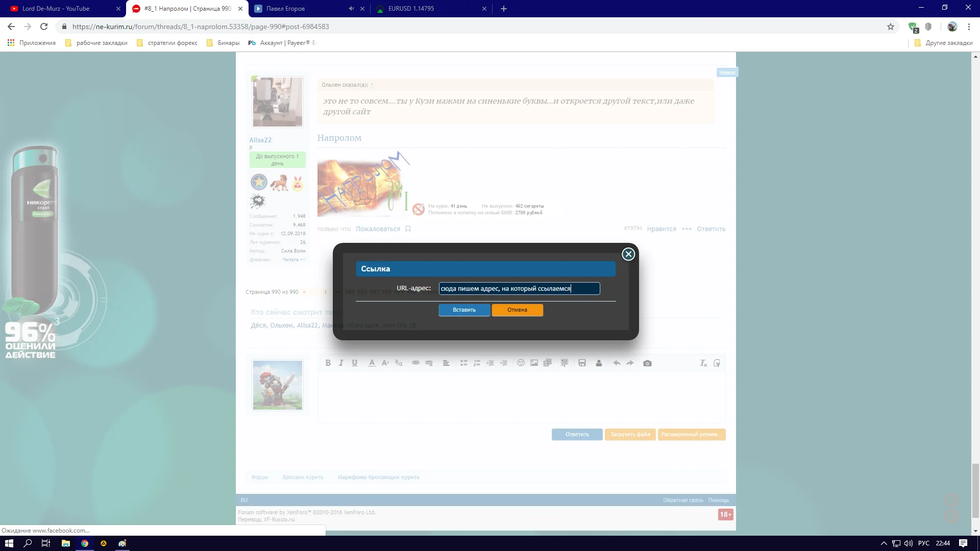Click the save draft floppy icon

(x=582, y=363)
